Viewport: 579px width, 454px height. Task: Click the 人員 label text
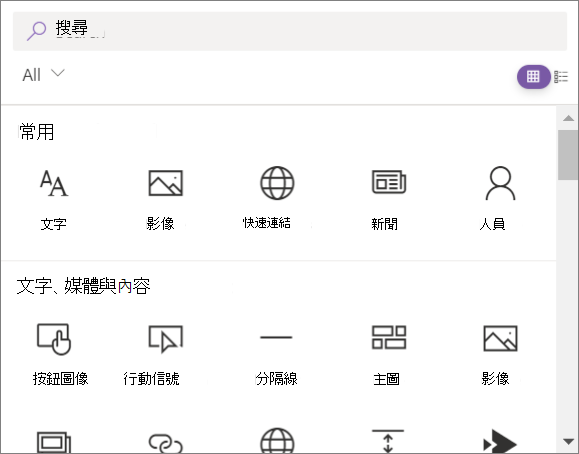point(492,224)
